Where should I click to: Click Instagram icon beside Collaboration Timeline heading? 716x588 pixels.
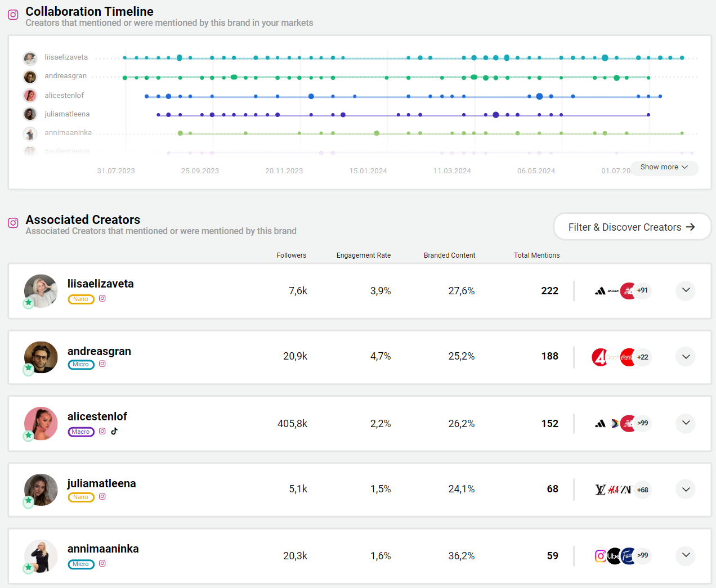point(13,15)
